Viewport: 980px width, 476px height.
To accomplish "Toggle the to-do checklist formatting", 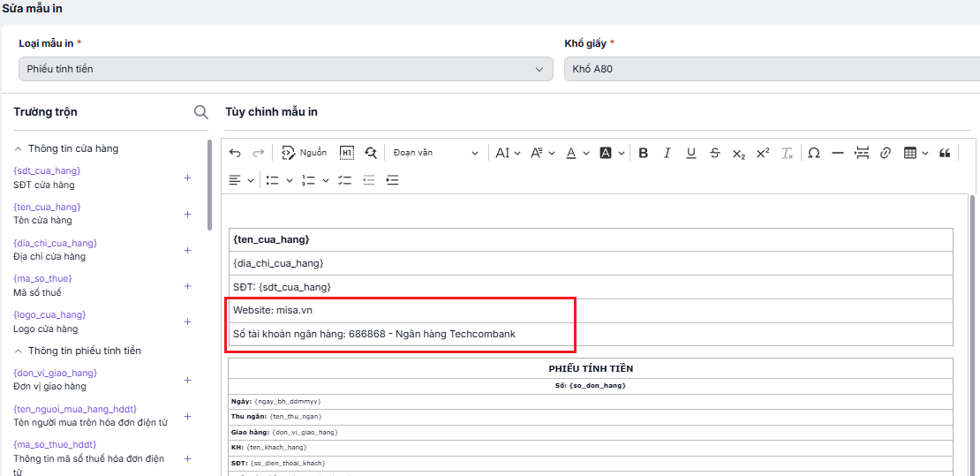I will [344, 180].
